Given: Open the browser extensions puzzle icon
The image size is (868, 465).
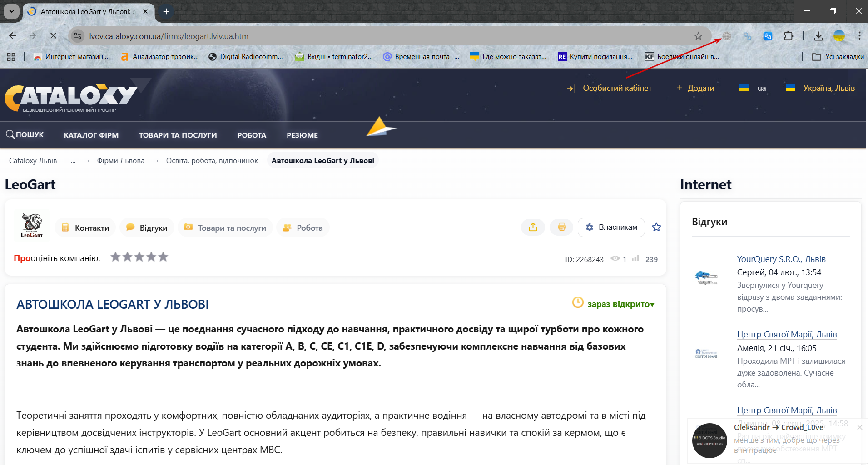Looking at the screenshot, I should 789,36.
